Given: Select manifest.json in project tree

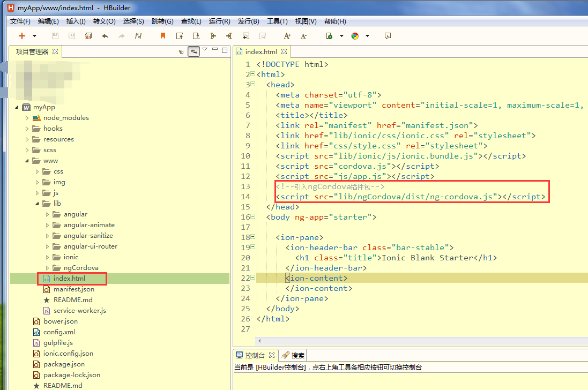Looking at the screenshot, I should click(x=74, y=289).
